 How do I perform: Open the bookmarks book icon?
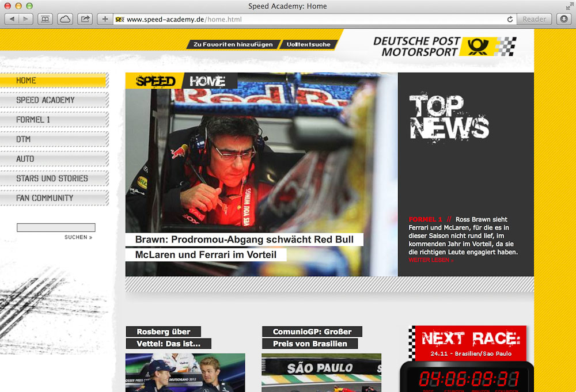coord(45,19)
